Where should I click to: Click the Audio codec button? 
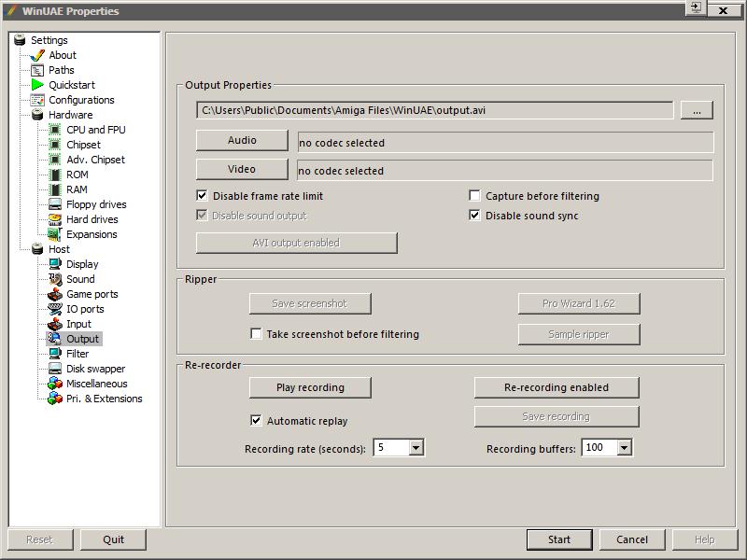[242, 140]
